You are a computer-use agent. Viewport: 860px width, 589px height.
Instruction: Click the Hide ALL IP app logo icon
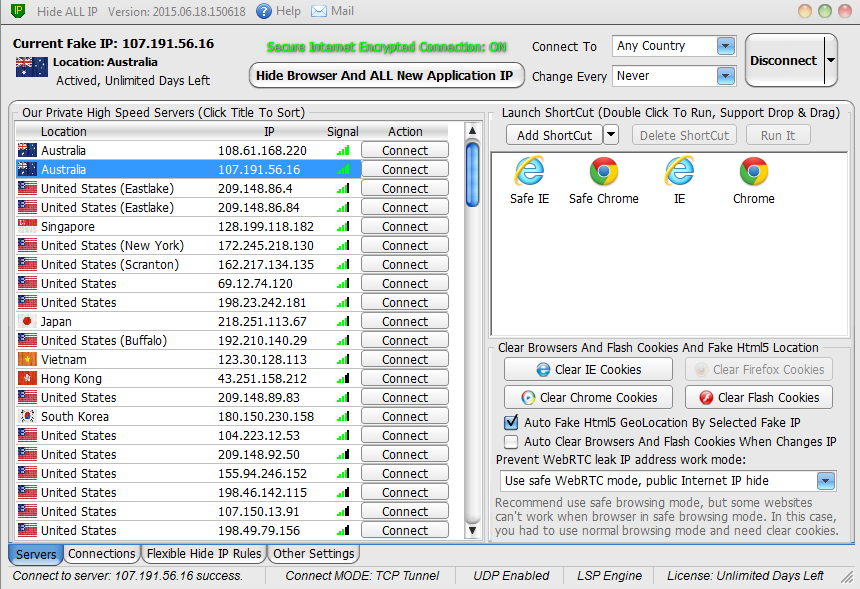(x=16, y=11)
